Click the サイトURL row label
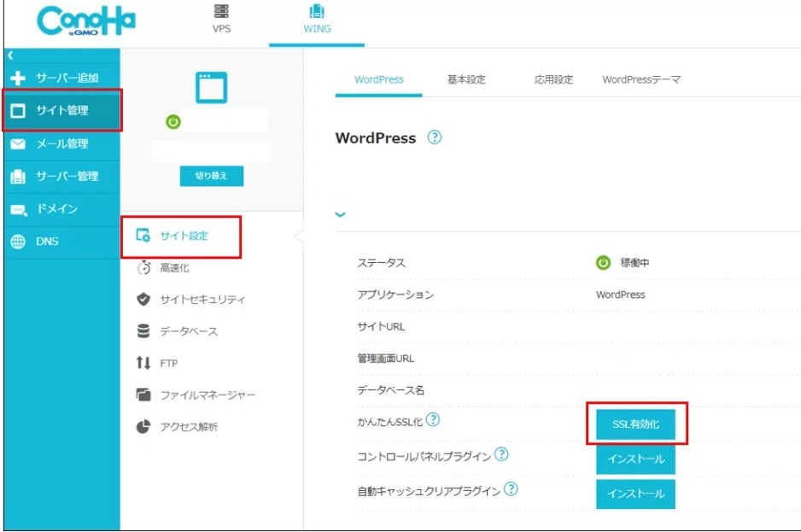 (381, 327)
